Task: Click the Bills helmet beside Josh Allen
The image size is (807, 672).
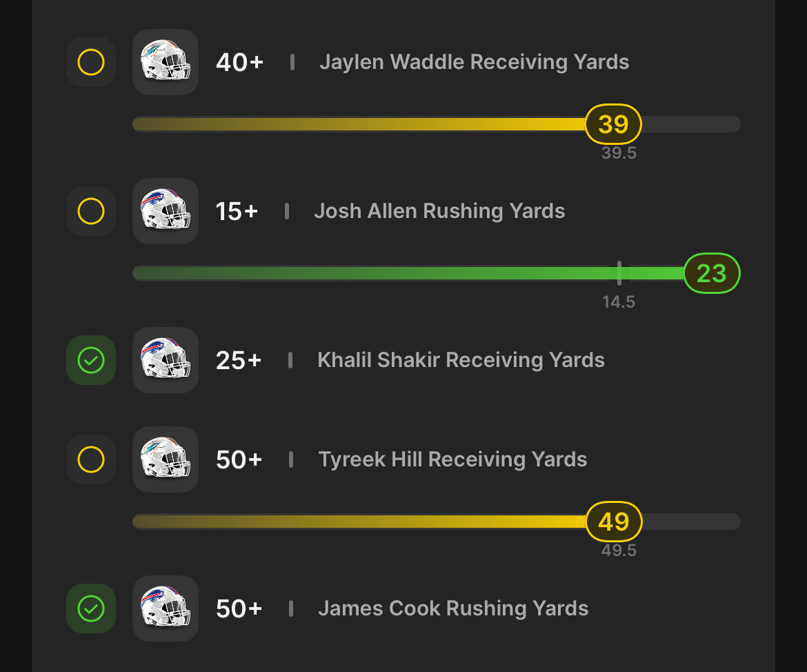Action: pyautogui.click(x=166, y=211)
